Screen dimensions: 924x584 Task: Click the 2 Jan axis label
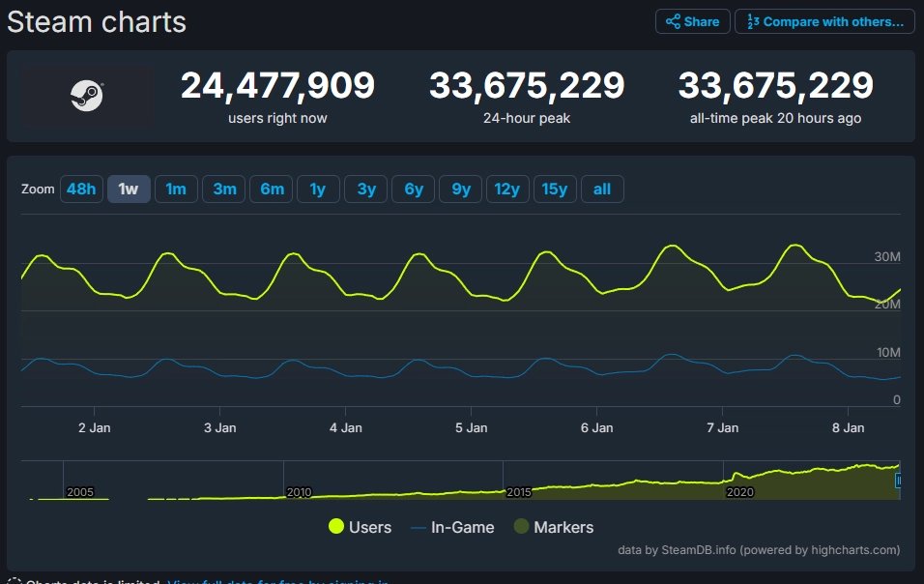[95, 427]
